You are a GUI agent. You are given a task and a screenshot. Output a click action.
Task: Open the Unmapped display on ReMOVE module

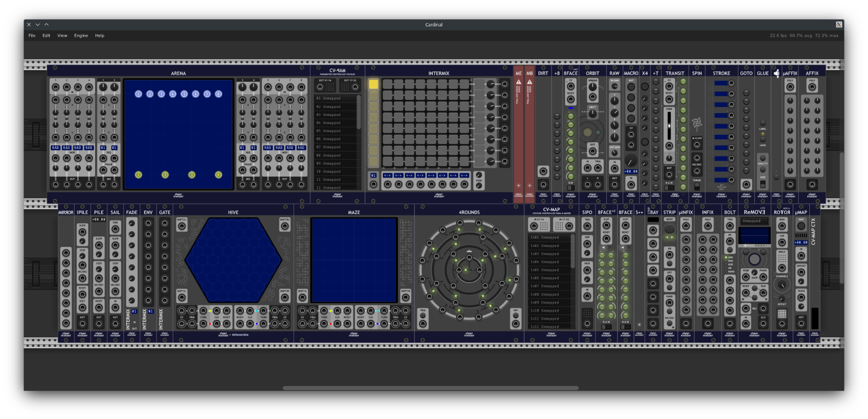[754, 221]
